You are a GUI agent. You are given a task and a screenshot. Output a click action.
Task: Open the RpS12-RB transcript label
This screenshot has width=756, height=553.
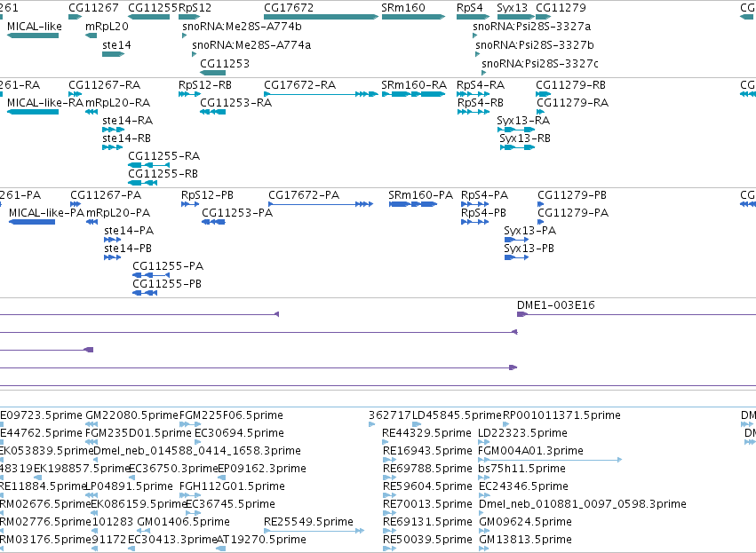pos(205,85)
